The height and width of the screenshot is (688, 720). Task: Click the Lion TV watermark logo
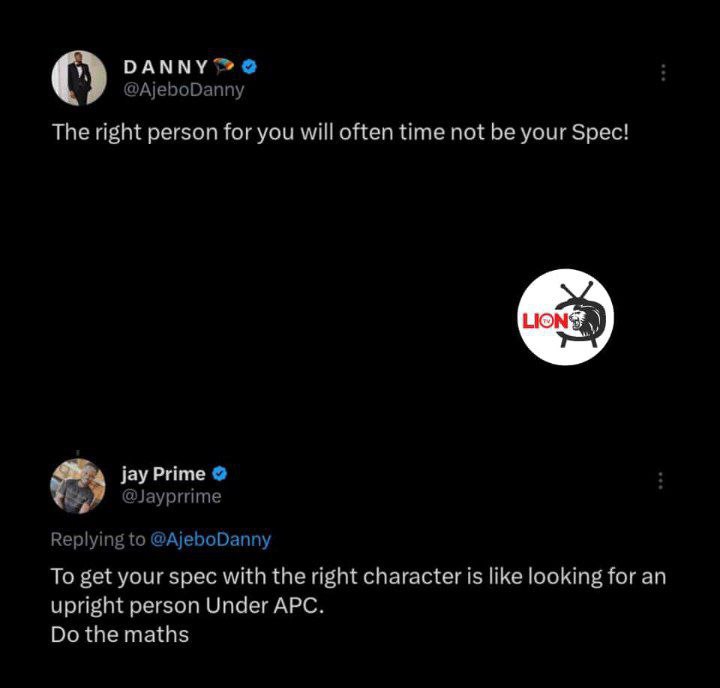pyautogui.click(x=565, y=317)
